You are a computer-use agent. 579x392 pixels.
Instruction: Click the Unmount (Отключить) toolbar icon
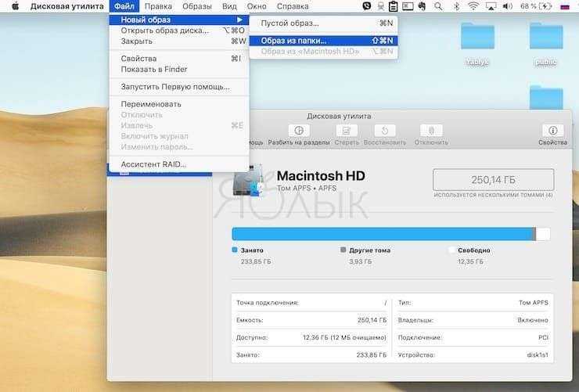tap(431, 131)
